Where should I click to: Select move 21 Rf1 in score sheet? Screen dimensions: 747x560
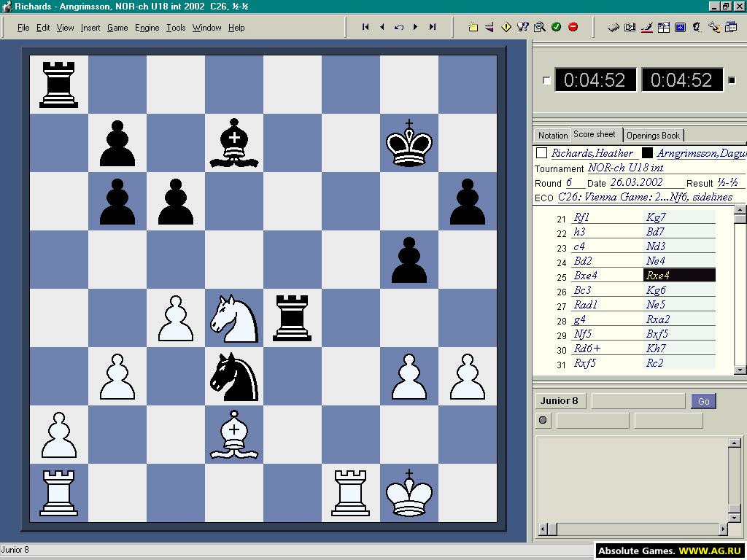pos(606,217)
